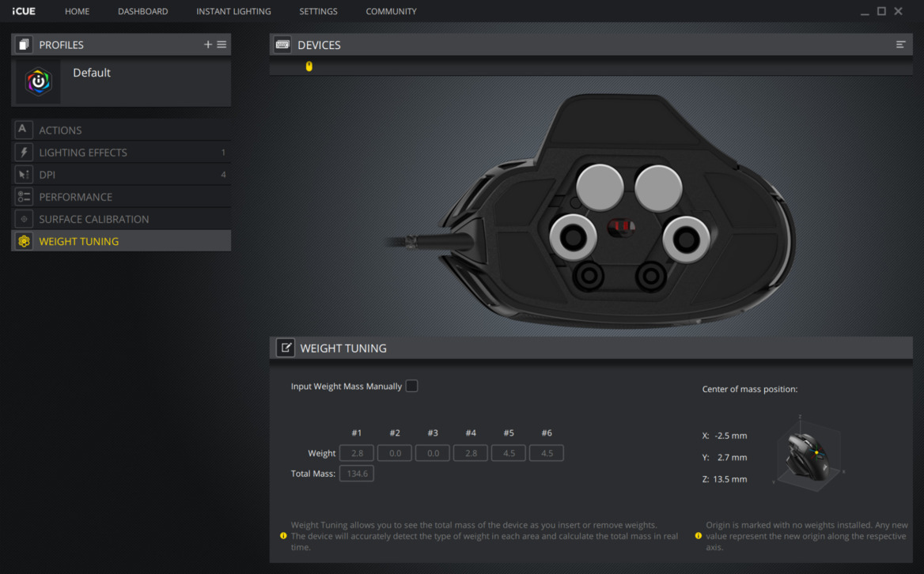Image resolution: width=924 pixels, height=574 pixels.
Task: Select the ACTIONS sidebar item
Action: click(121, 130)
